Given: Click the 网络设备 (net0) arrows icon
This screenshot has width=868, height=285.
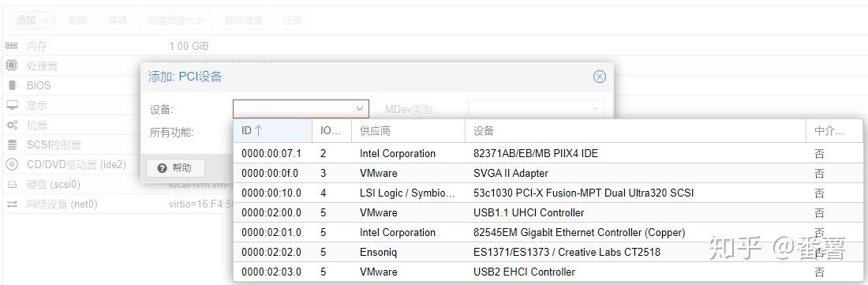Looking at the screenshot, I should coord(12,204).
